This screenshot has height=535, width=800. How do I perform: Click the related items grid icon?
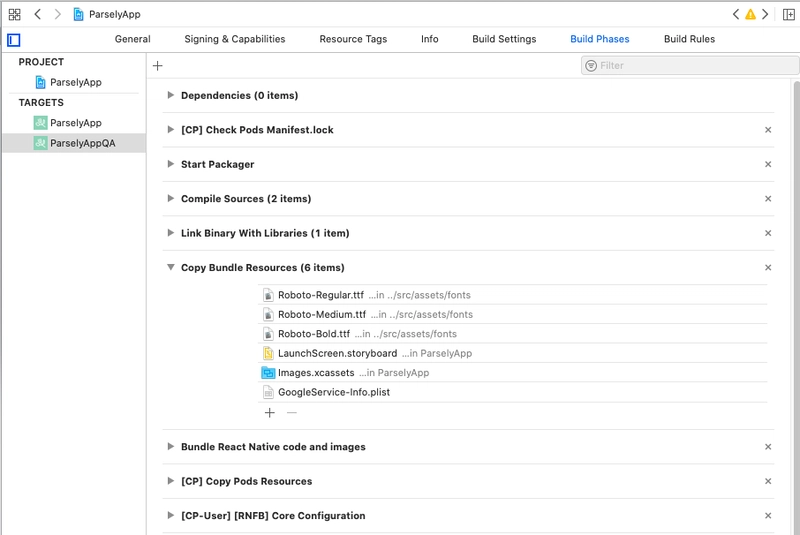tap(14, 14)
